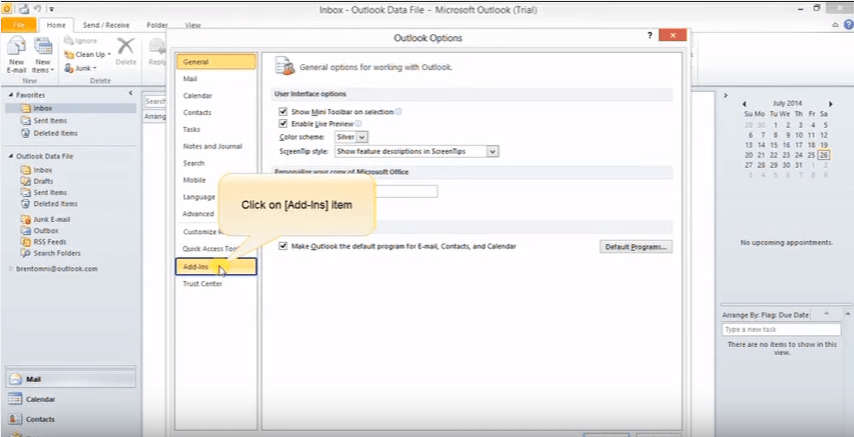Minimize the navigation pane chevron
The image size is (854, 437).
click(x=131, y=93)
